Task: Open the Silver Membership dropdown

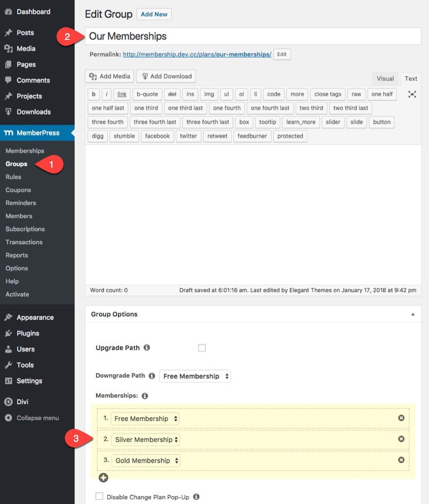Action: (x=145, y=439)
